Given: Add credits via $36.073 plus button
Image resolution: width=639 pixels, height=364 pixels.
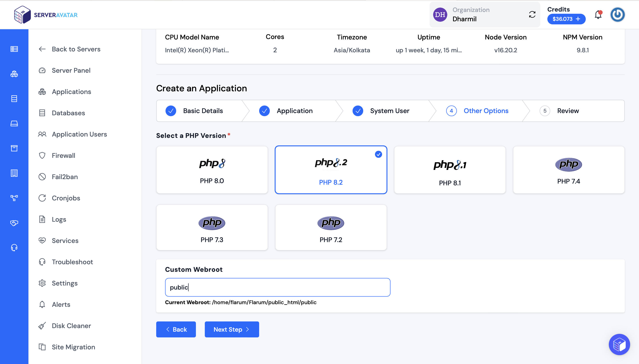Looking at the screenshot, I should tap(566, 19).
